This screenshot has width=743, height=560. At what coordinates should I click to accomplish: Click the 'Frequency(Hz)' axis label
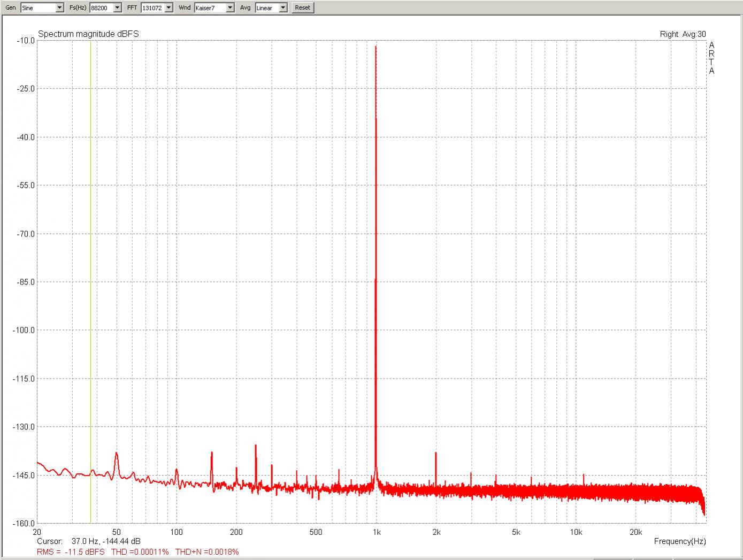[680, 541]
